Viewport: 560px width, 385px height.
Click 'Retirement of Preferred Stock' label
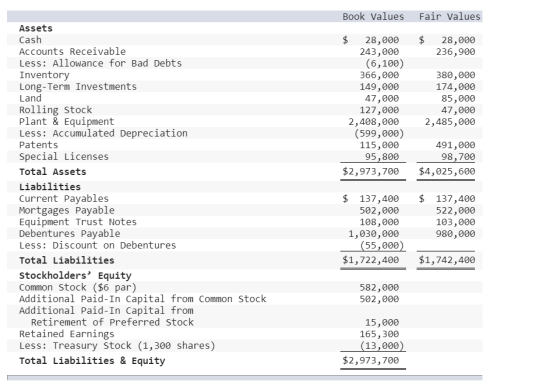click(x=112, y=322)
